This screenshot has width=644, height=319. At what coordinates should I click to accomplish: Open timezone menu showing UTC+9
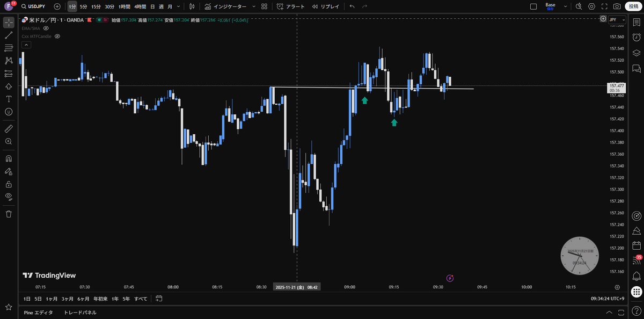coord(607,299)
